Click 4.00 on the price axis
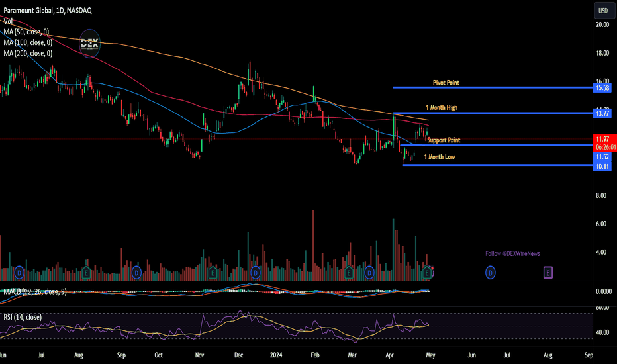The width and height of the screenshot is (617, 364). pyautogui.click(x=601, y=252)
